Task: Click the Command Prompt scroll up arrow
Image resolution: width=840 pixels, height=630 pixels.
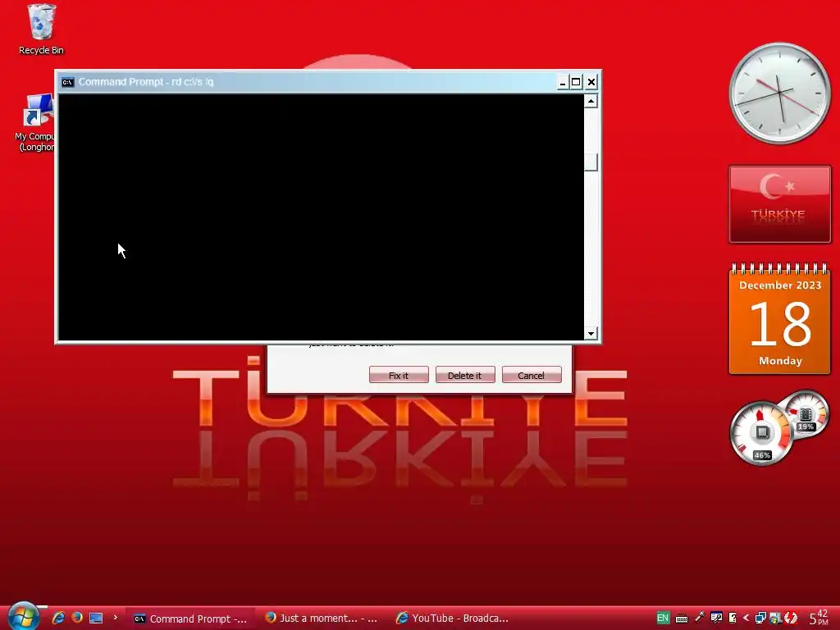Action: tap(591, 101)
